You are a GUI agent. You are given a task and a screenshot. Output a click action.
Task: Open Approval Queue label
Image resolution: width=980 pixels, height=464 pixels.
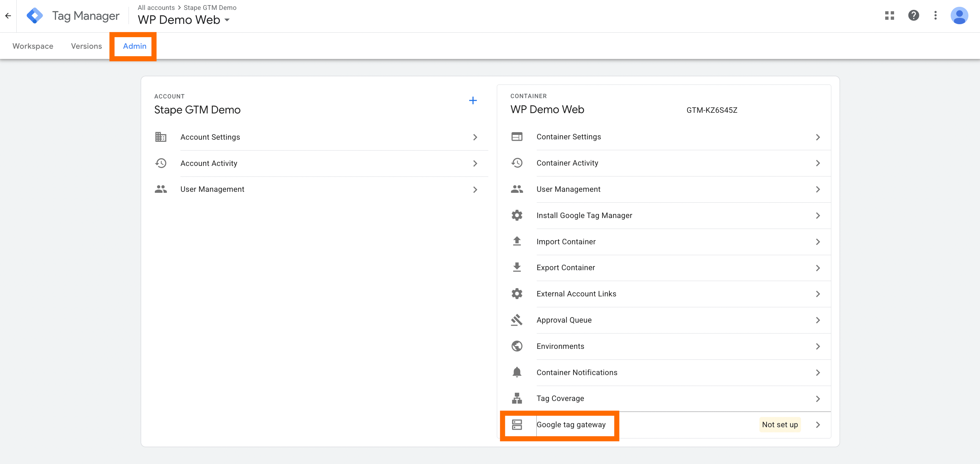(x=564, y=320)
